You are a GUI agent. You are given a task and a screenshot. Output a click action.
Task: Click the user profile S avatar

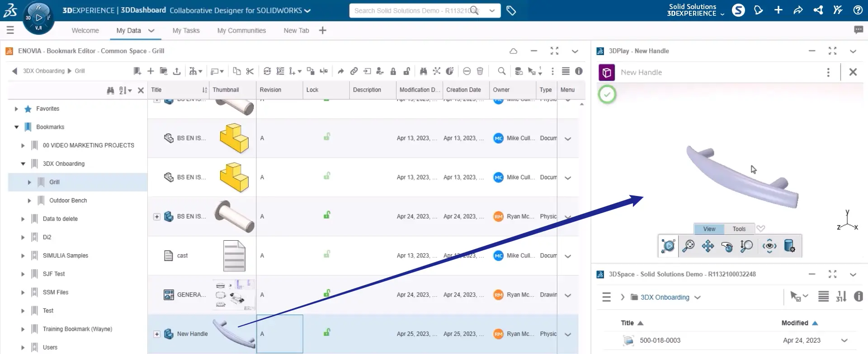pos(738,10)
